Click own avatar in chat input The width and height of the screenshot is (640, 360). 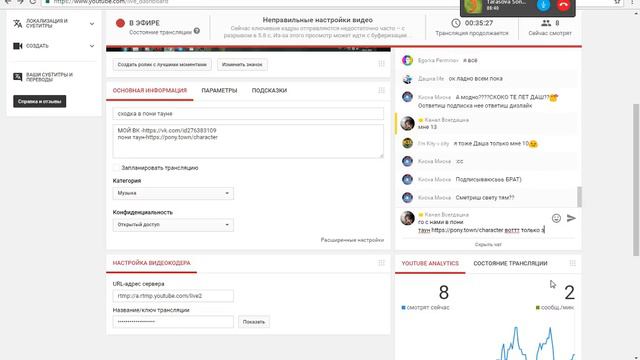pyautogui.click(x=407, y=218)
